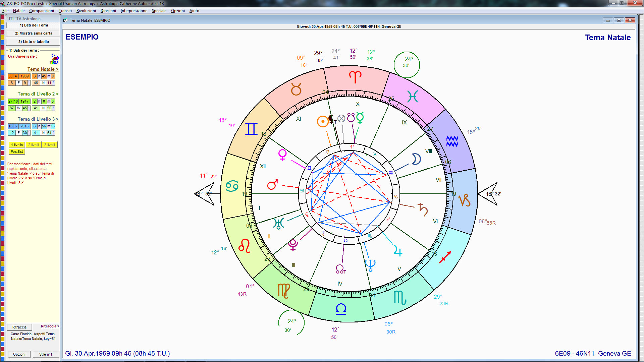Click the Cancer sign on the zodiac ring
Image resolution: width=644 pixels, height=362 pixels.
pyautogui.click(x=232, y=186)
